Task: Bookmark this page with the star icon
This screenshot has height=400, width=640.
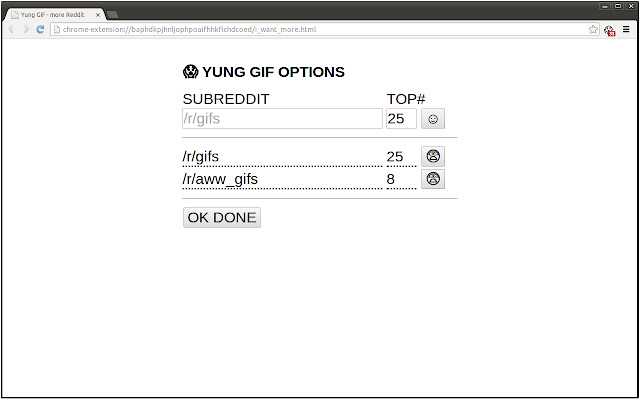Action: tap(593, 29)
